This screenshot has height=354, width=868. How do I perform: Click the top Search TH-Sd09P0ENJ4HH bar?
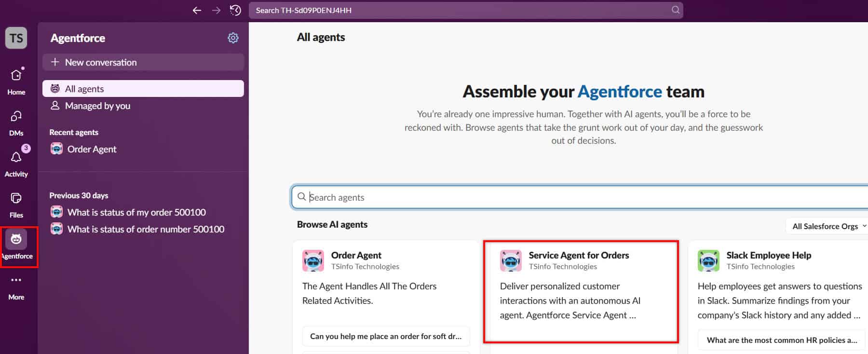click(x=466, y=10)
